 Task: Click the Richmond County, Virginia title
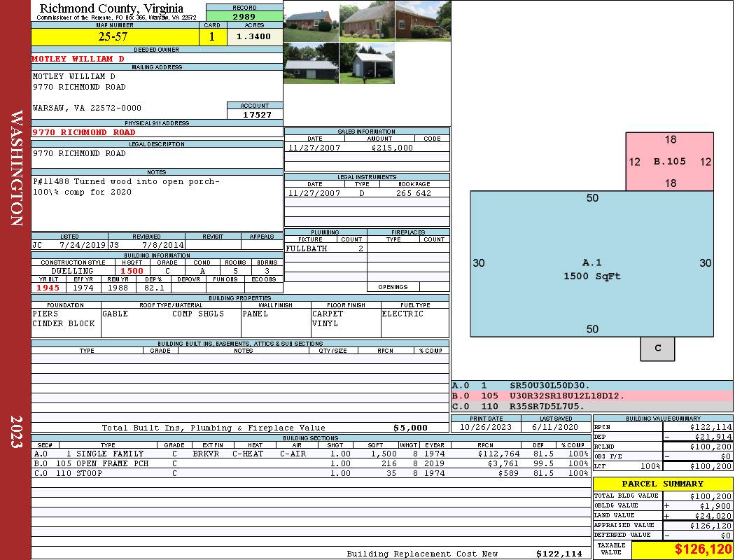point(111,8)
